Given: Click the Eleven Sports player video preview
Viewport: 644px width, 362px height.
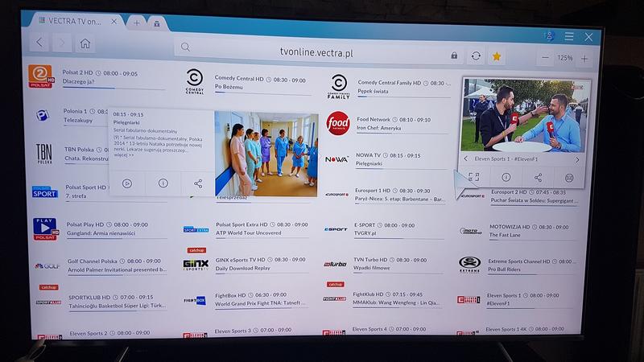Looking at the screenshot, I should pos(524,115).
